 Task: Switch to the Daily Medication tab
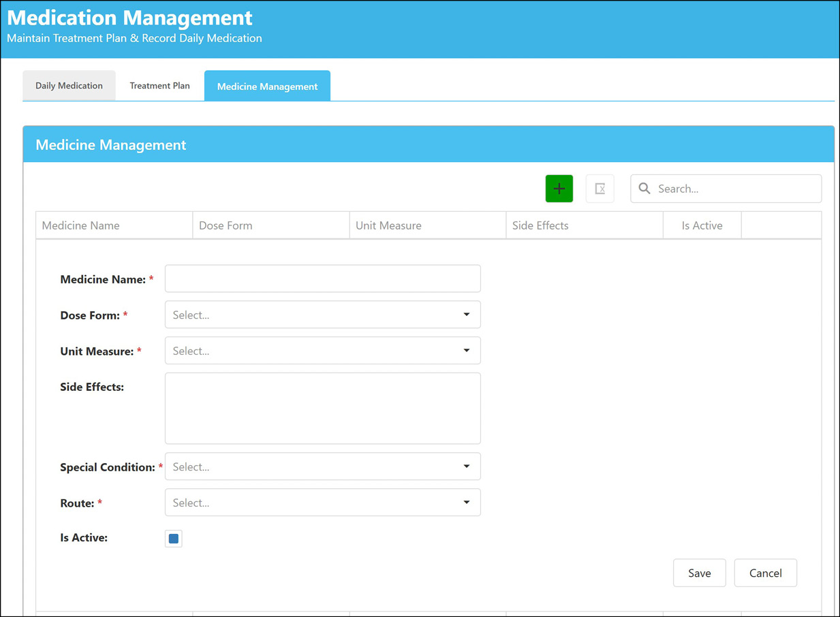[69, 86]
